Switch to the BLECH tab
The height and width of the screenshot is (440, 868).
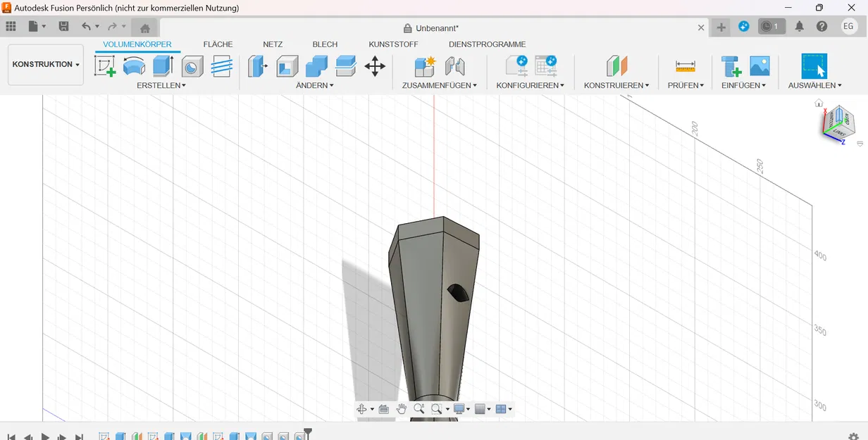(x=325, y=44)
